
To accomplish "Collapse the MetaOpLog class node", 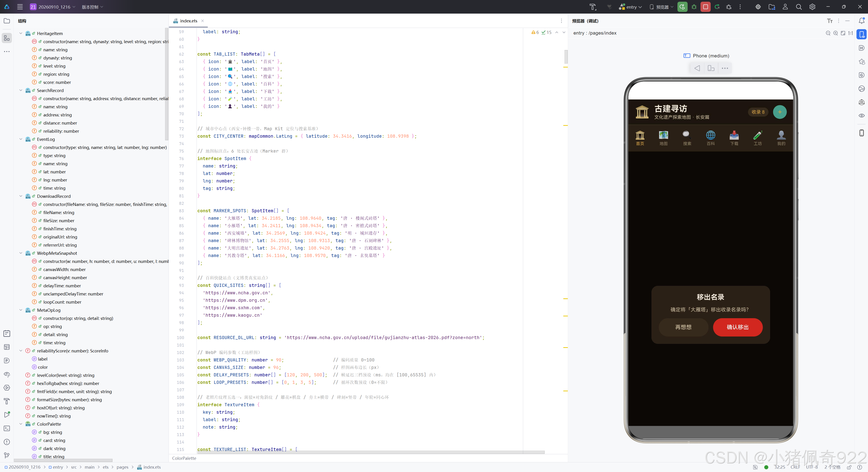I will pyautogui.click(x=21, y=310).
